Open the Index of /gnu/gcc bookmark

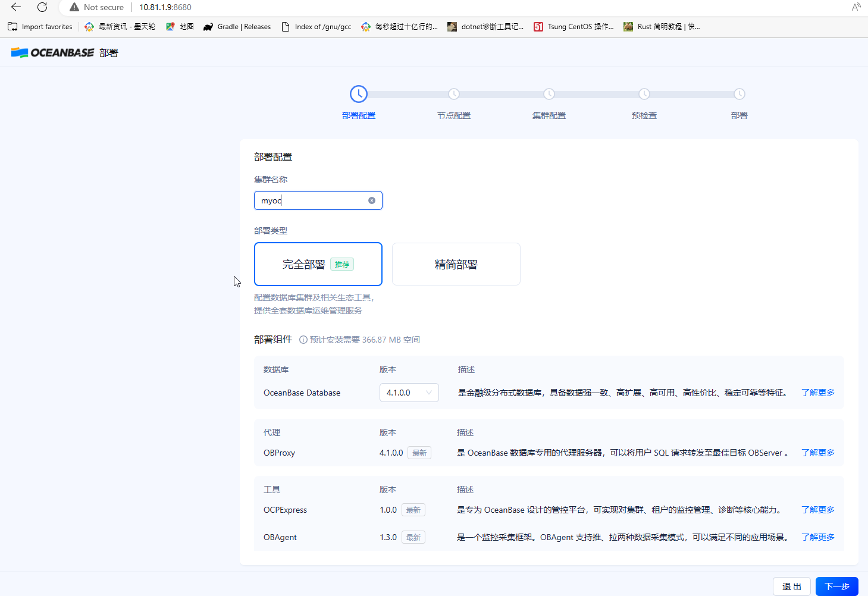pyautogui.click(x=316, y=27)
